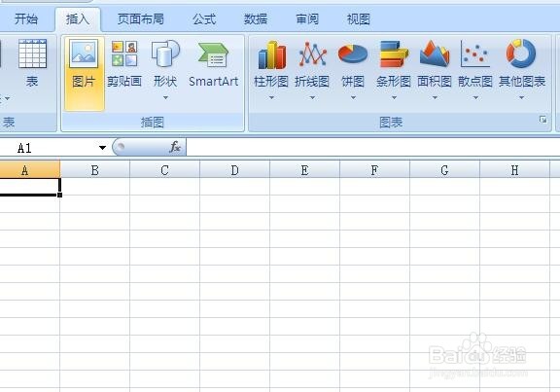Viewport: 560px width, 392px height.
Task: Click the fill handle of cell A1
Action: pyautogui.click(x=59, y=195)
